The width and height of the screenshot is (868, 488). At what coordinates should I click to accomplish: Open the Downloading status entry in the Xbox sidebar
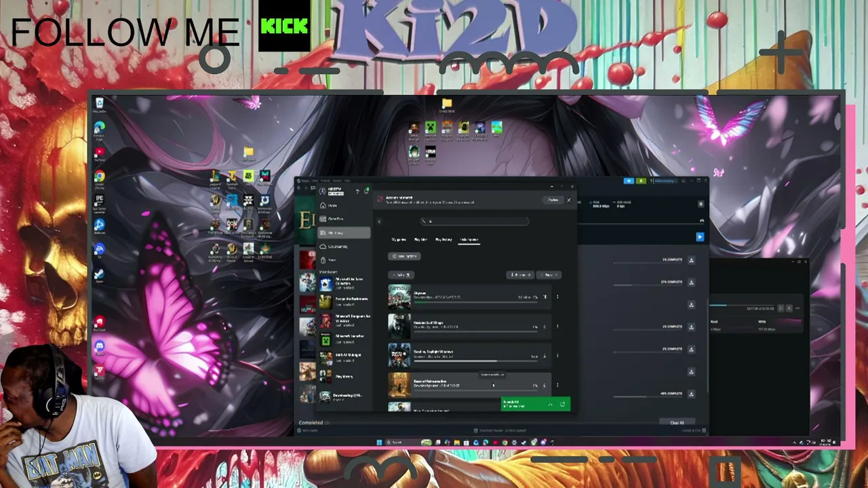(344, 396)
